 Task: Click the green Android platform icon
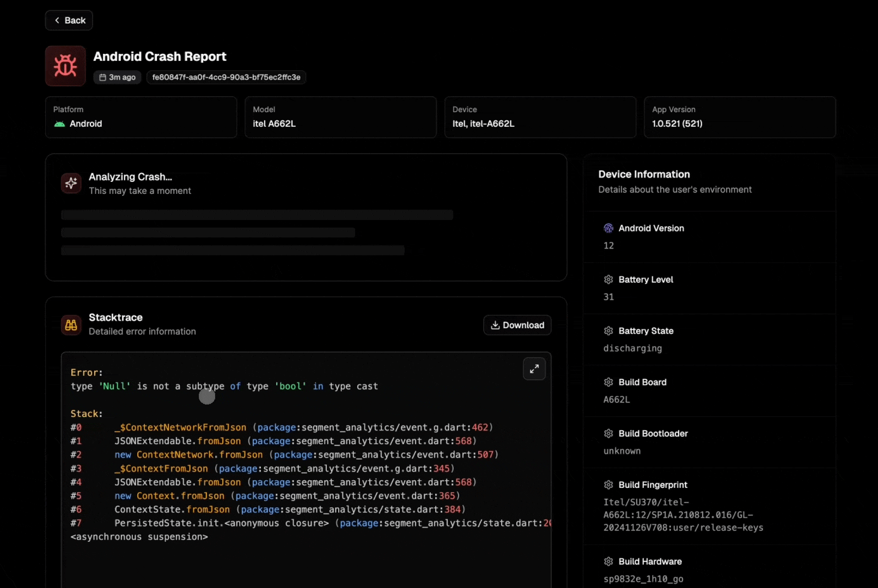(59, 124)
